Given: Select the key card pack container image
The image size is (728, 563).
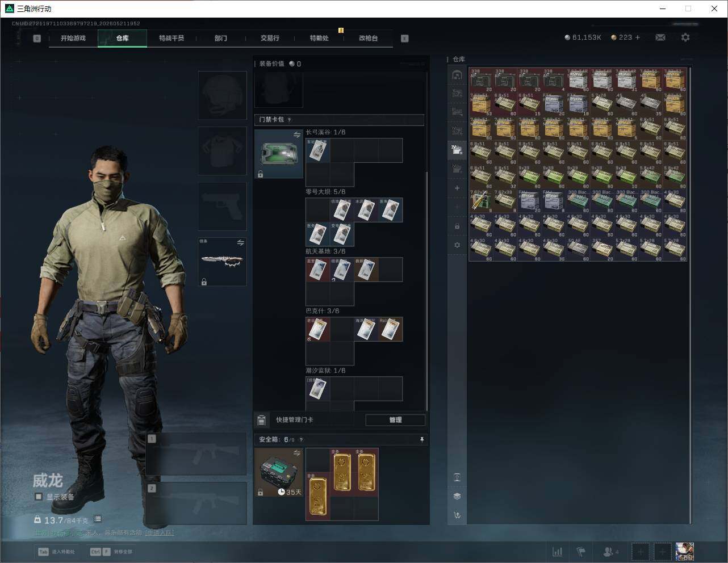Looking at the screenshot, I should [278, 154].
